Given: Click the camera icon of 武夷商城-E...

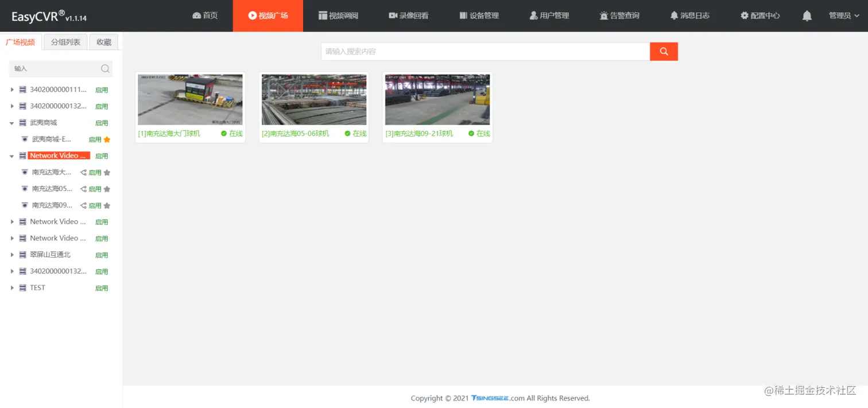Looking at the screenshot, I should (x=25, y=139).
